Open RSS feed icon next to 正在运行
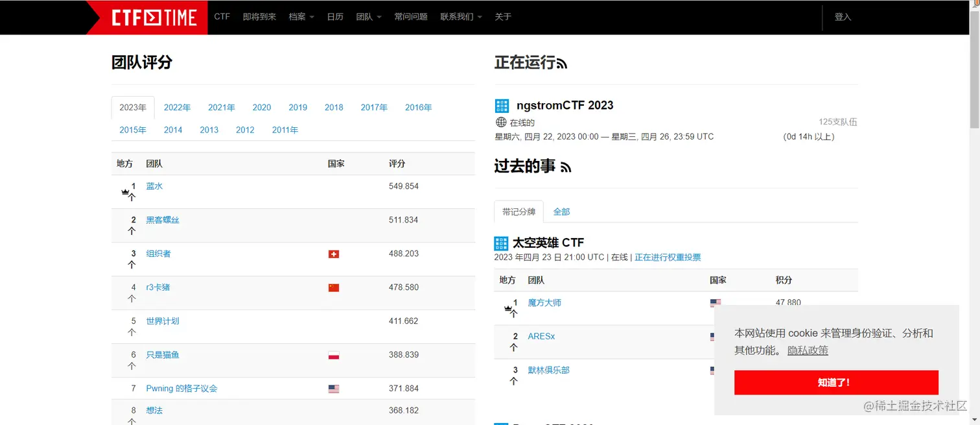The height and width of the screenshot is (425, 980). (562, 64)
